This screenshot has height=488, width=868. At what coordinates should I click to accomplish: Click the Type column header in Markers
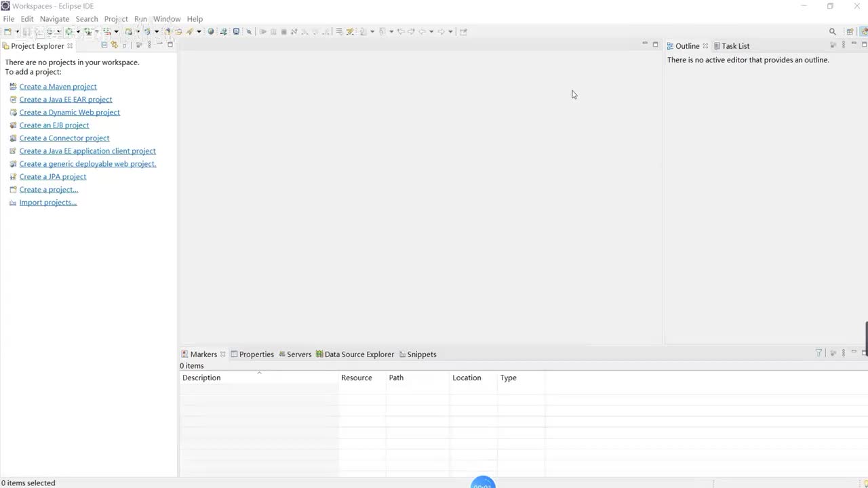(521, 378)
